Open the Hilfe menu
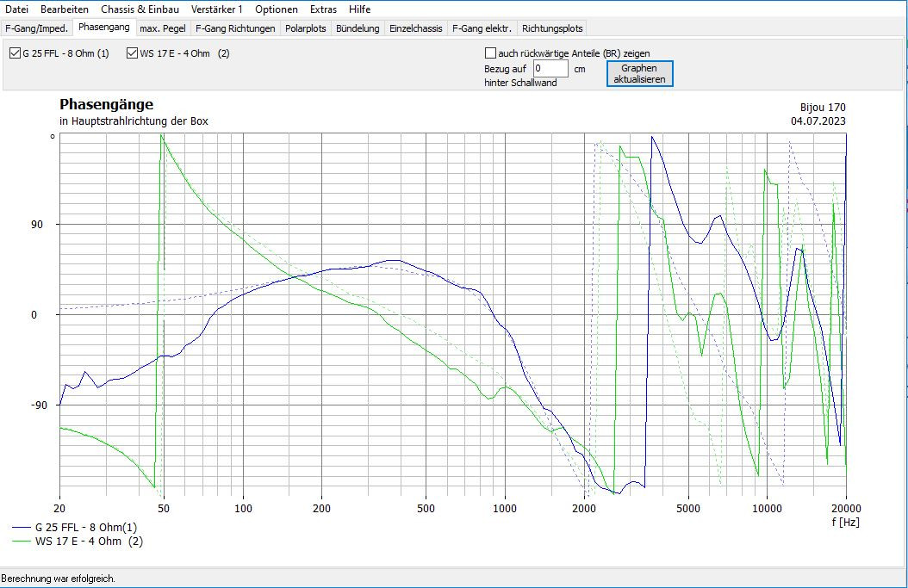This screenshot has width=908, height=588. pos(360,9)
